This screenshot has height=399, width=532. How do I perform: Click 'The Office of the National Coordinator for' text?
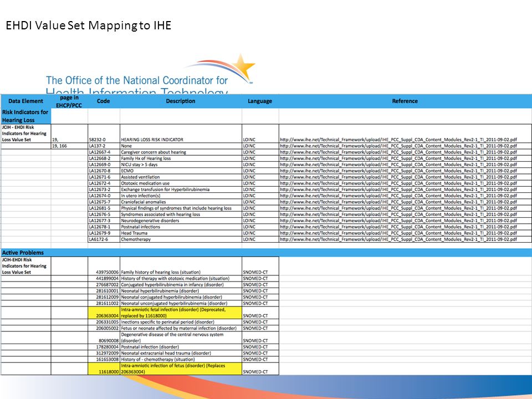tap(137, 80)
